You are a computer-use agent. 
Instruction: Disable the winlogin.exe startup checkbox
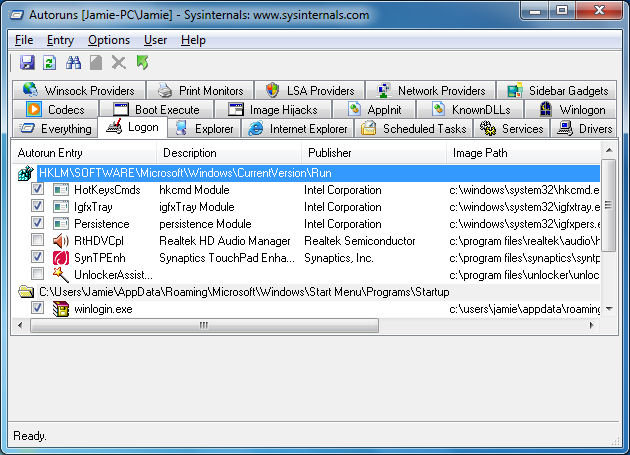37,309
